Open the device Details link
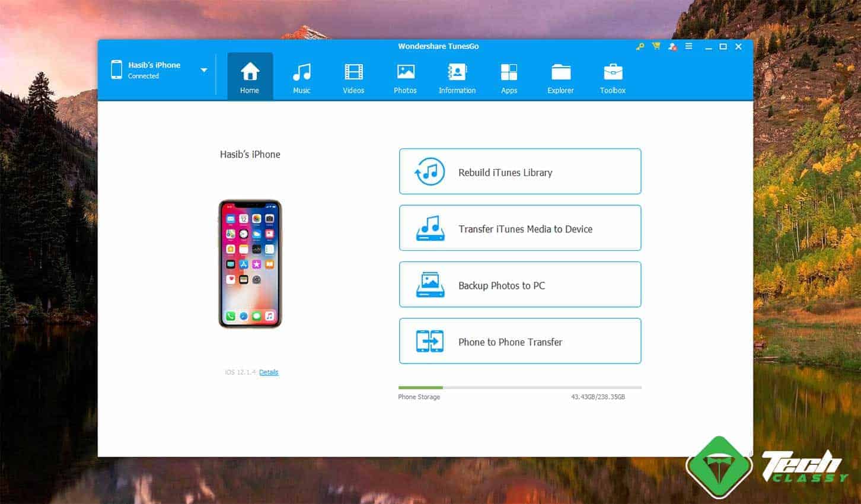861x504 pixels. pos(269,372)
